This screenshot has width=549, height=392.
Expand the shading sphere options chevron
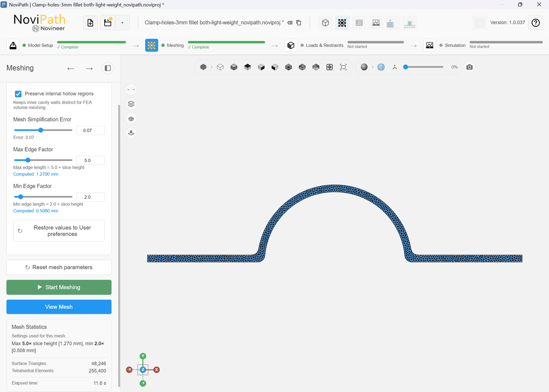372,67
